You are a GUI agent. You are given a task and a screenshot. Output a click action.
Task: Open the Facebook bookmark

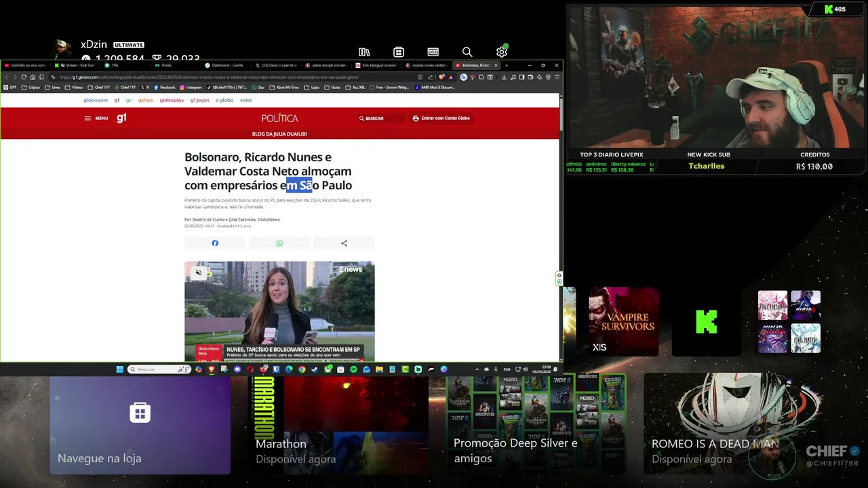coord(165,87)
